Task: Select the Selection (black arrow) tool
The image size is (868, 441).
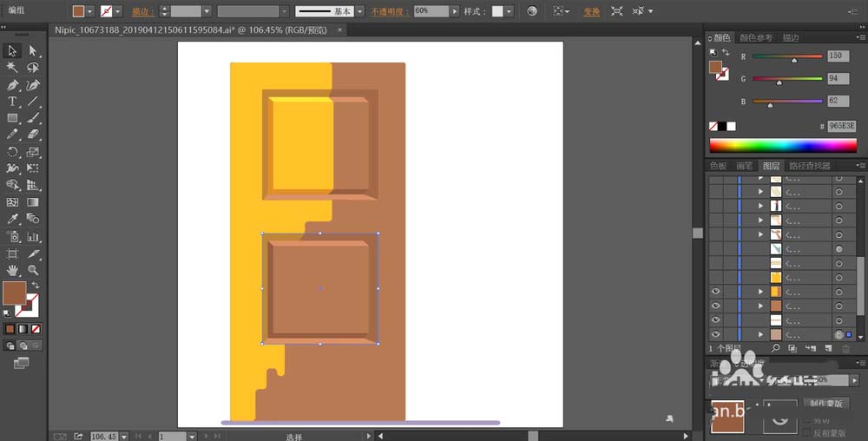Action: pyautogui.click(x=11, y=51)
